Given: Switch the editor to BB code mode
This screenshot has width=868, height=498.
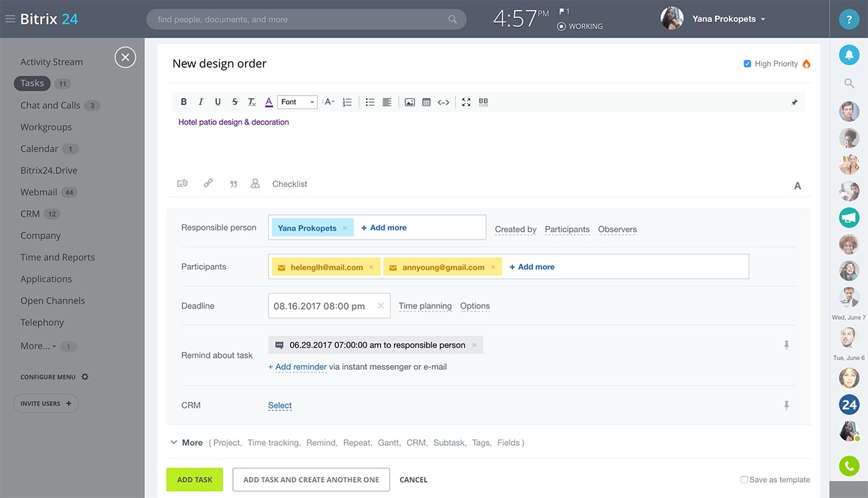Looking at the screenshot, I should 483,101.
